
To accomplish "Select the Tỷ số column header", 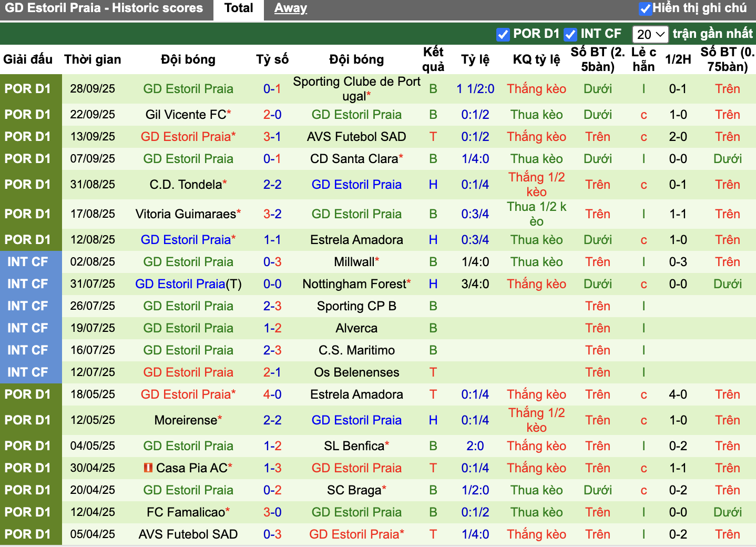I will [x=272, y=59].
